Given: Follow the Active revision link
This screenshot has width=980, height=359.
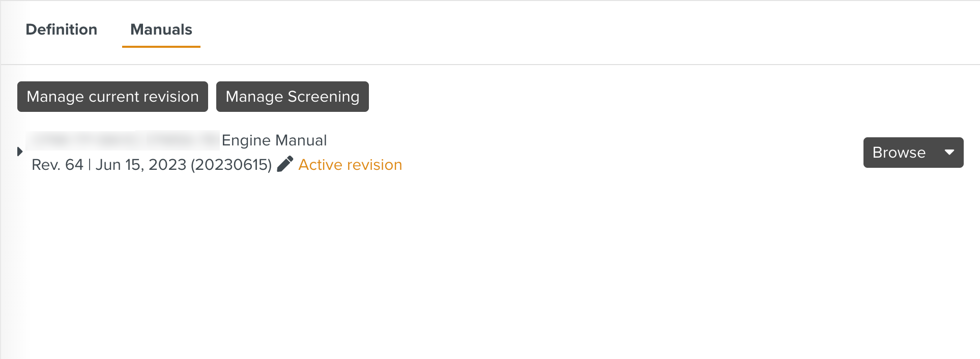Looking at the screenshot, I should point(350,165).
